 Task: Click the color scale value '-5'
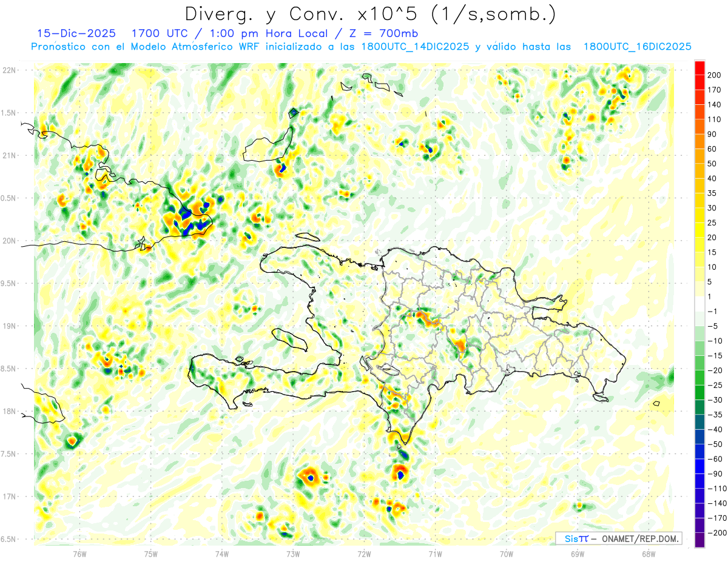pos(712,326)
